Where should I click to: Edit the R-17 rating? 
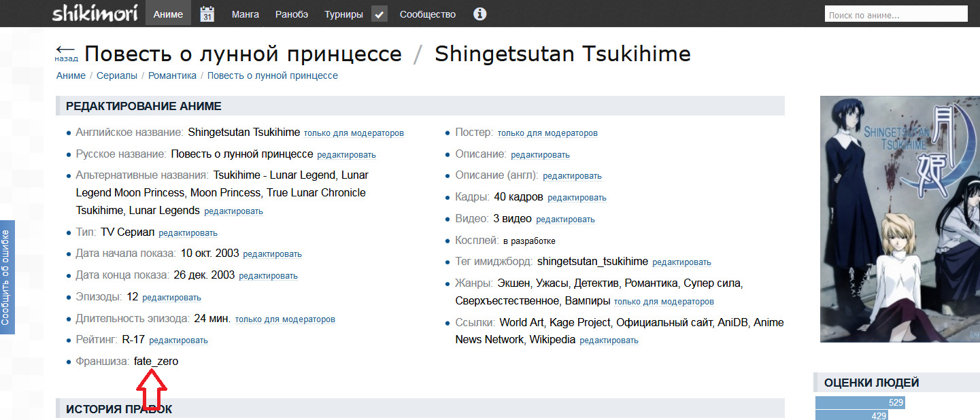[178, 340]
